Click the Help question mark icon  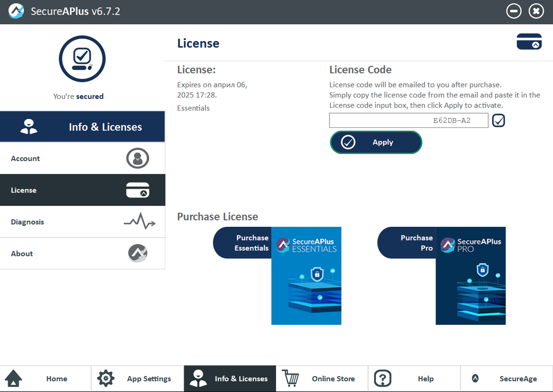(x=383, y=379)
